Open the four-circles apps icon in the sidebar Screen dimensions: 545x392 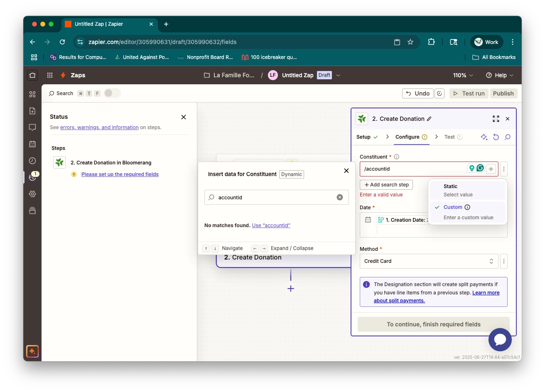click(32, 94)
